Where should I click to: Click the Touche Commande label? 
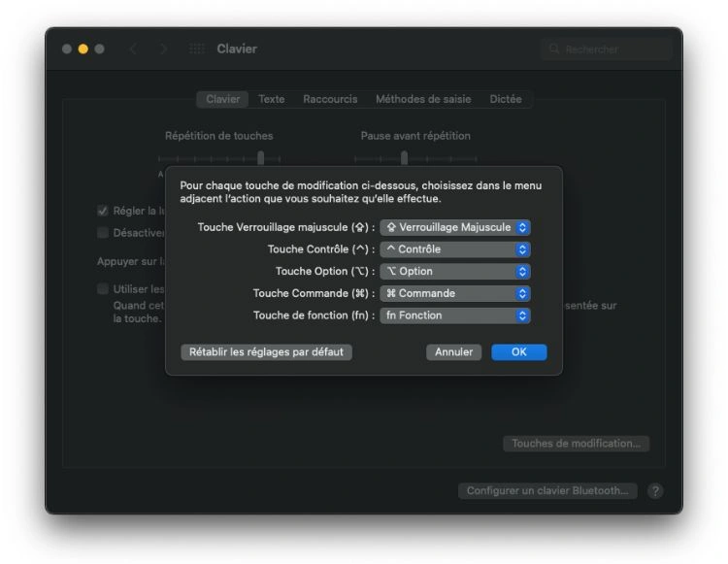point(314,293)
